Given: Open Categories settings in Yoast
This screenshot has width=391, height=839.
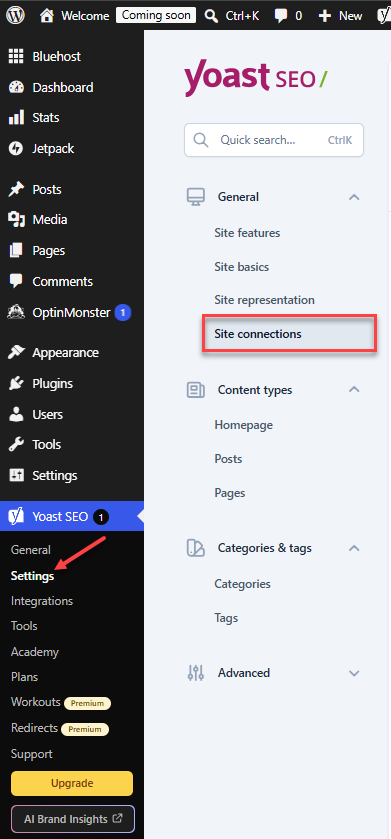Looking at the screenshot, I should pyautogui.click(x=242, y=584).
